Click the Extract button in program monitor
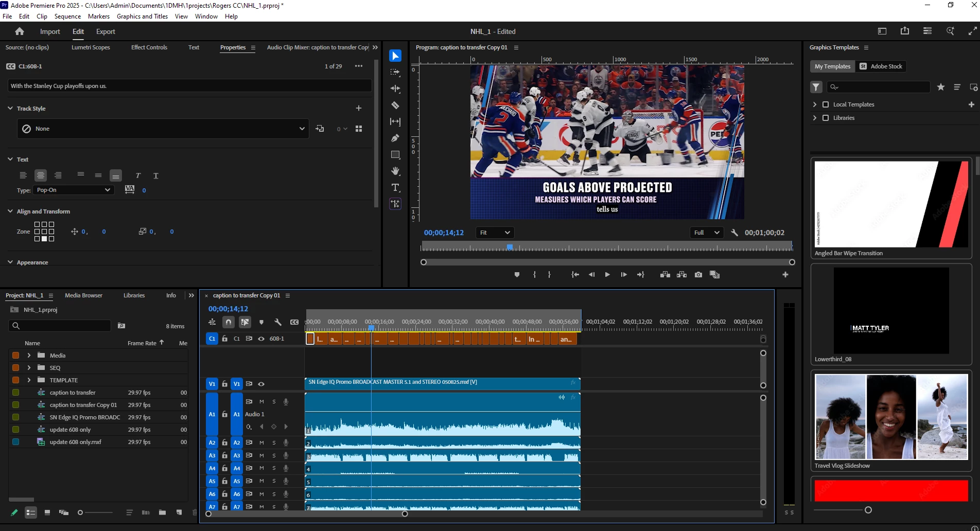980x531 pixels. 681,275
